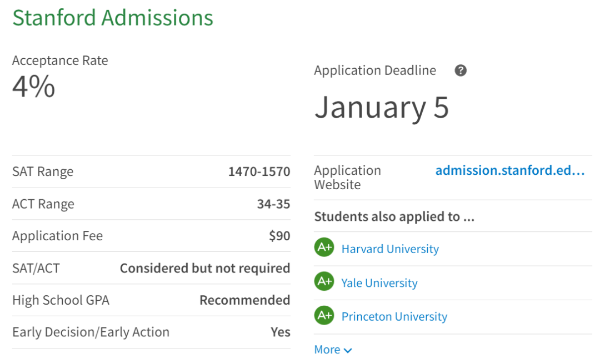
Task: Open the Yale University link
Action: point(379,283)
